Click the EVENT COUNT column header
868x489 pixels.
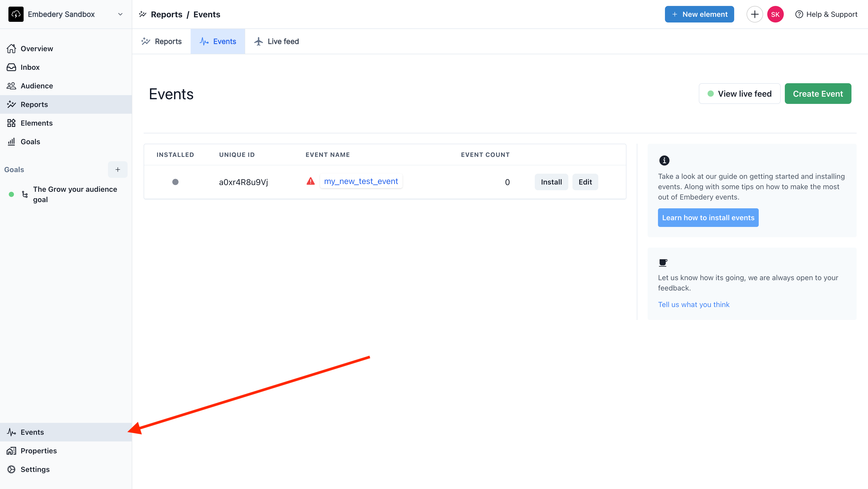coord(485,155)
